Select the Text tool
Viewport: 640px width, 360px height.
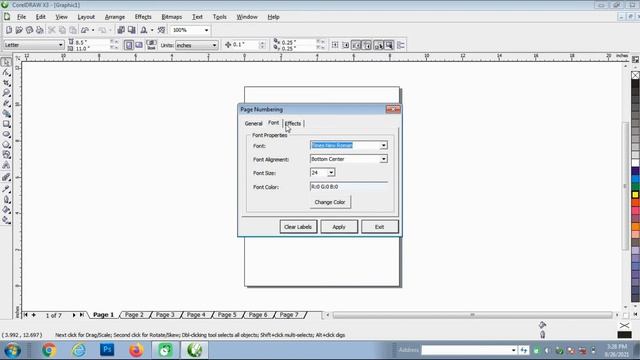click(6, 165)
